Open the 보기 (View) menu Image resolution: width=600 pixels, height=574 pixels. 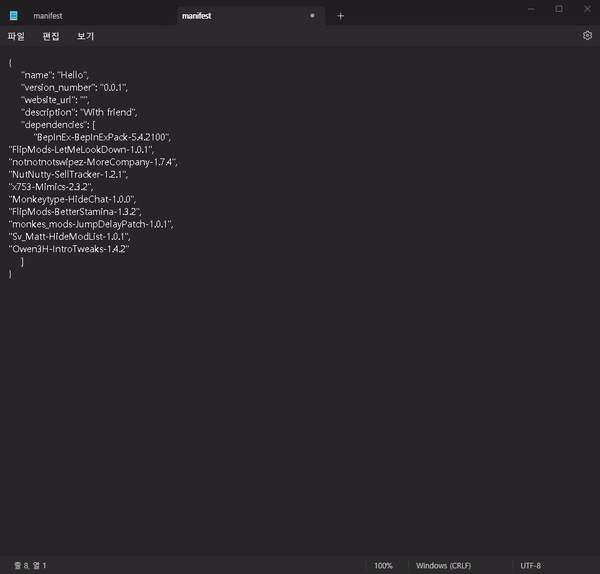pyautogui.click(x=85, y=36)
